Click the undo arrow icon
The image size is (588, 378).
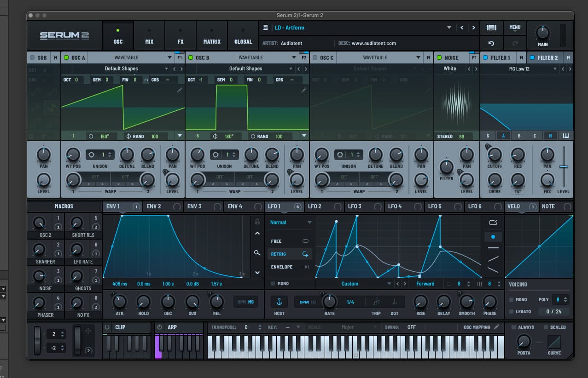point(491,43)
